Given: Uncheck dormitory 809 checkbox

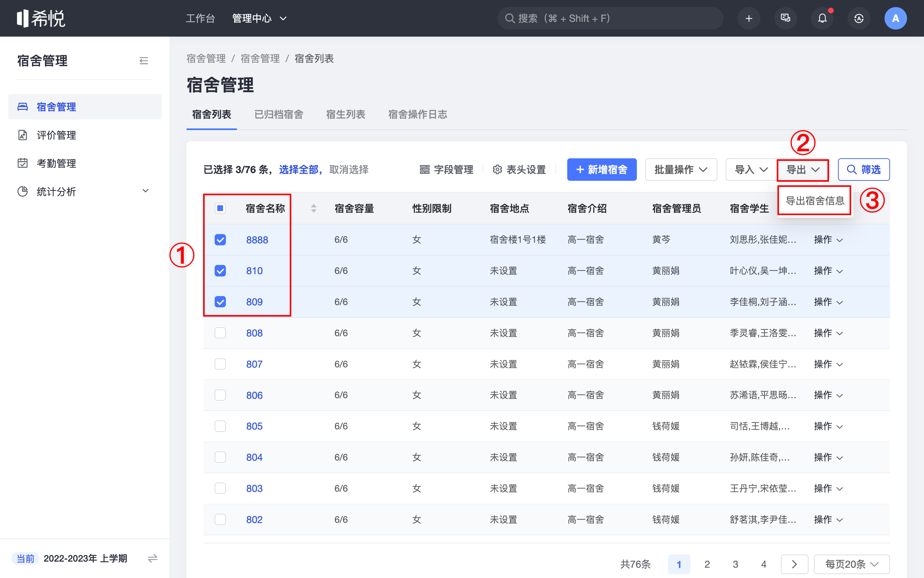Looking at the screenshot, I should [x=220, y=302].
